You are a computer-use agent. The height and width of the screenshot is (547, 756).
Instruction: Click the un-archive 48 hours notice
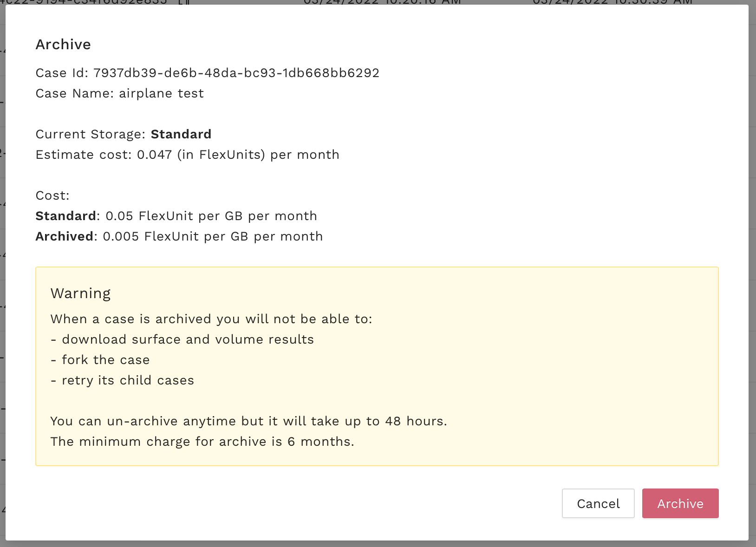pyautogui.click(x=248, y=421)
